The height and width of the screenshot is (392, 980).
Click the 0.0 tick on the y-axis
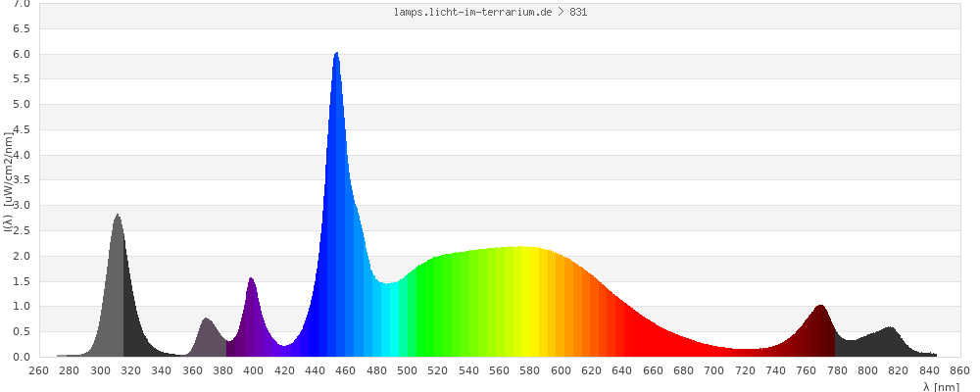[x=21, y=357]
